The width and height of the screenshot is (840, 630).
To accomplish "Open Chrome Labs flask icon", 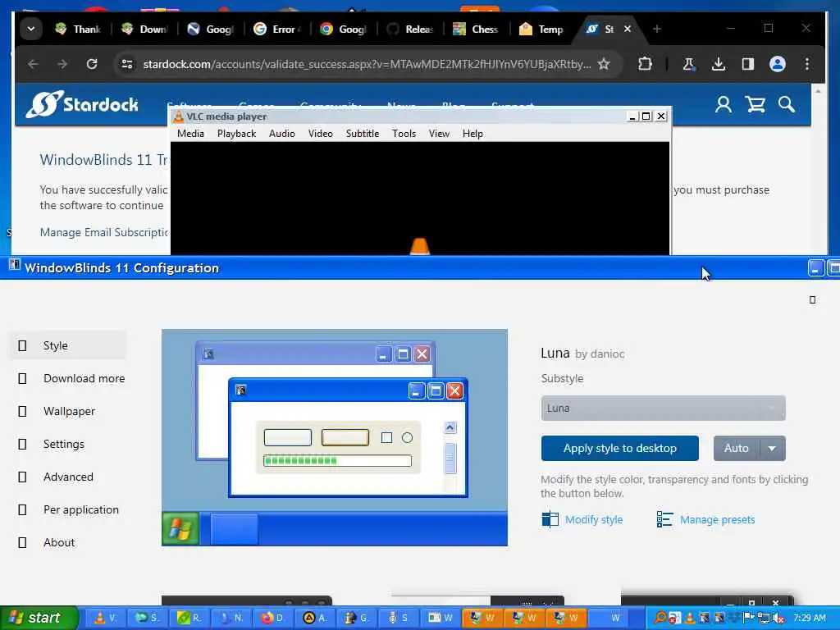I will pos(689,64).
